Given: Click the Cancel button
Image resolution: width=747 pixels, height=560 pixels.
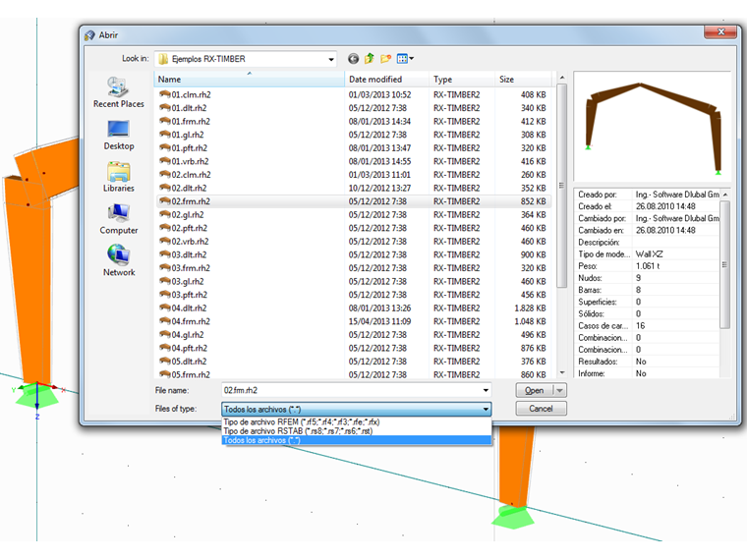Looking at the screenshot, I should tap(541, 409).
